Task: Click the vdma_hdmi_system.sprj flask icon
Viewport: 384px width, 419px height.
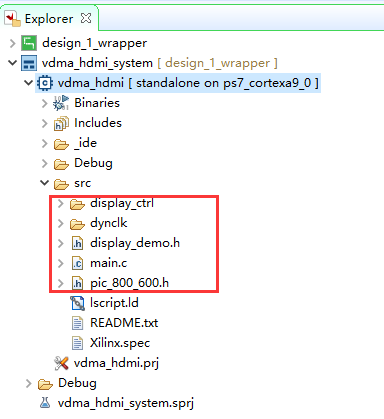Action: tap(45, 403)
